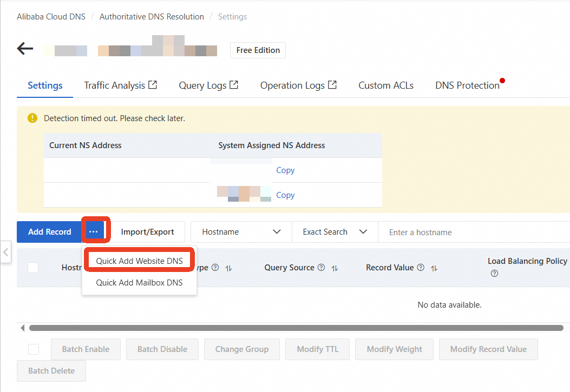The height and width of the screenshot is (392, 570).
Task: Expand the collapsed left sidebar handle
Action: 5,252
